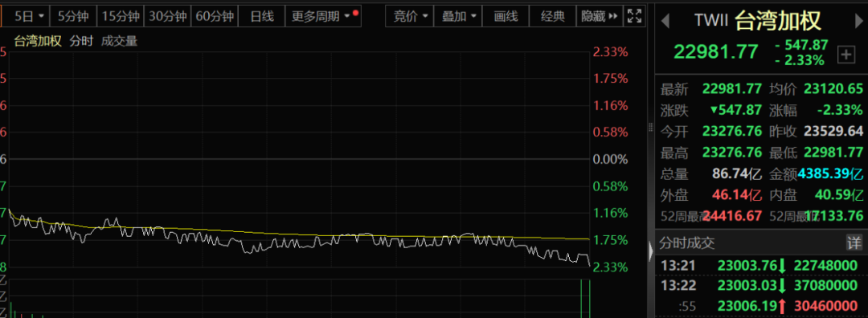Select the 60分钟 period tab

[215, 17]
